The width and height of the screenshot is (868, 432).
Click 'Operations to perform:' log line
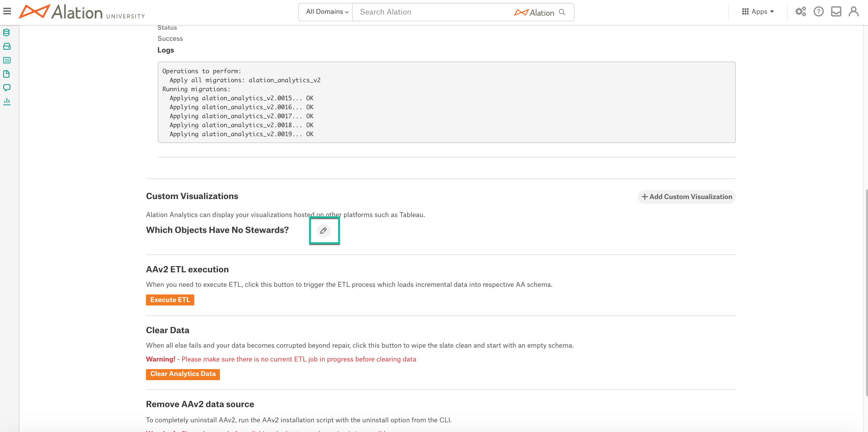tap(202, 71)
